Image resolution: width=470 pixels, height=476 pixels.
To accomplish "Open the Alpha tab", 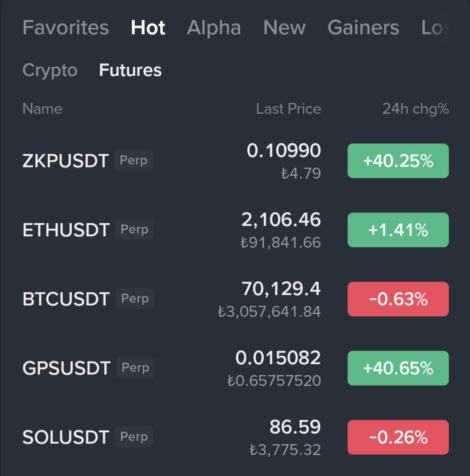I will pyautogui.click(x=214, y=28).
